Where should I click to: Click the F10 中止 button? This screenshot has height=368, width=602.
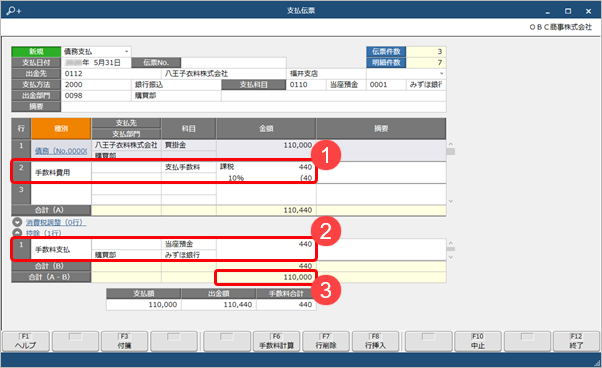[478, 341]
